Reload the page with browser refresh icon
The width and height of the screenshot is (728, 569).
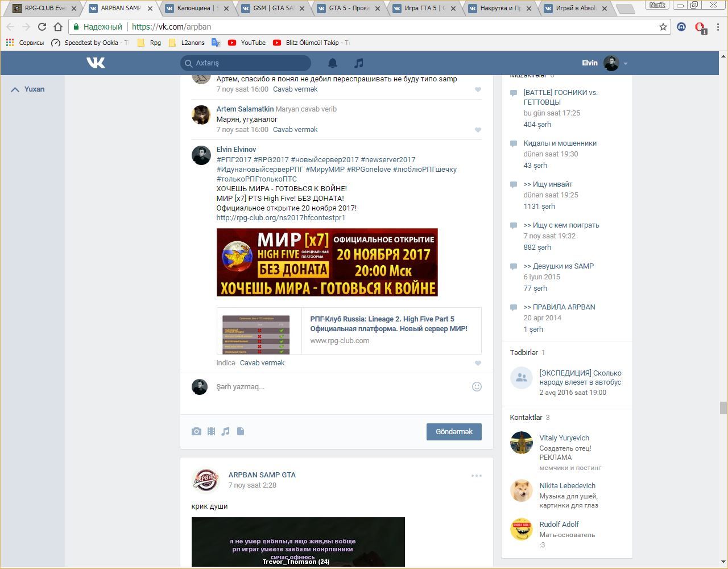42,27
